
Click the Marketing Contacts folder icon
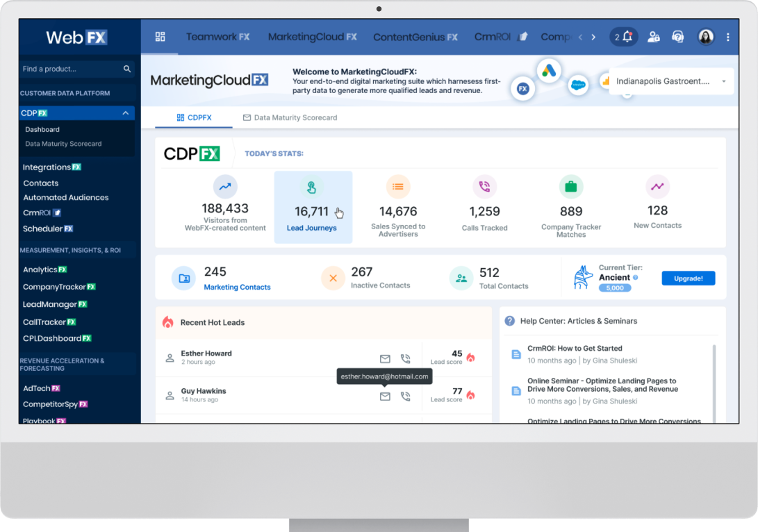[184, 279]
